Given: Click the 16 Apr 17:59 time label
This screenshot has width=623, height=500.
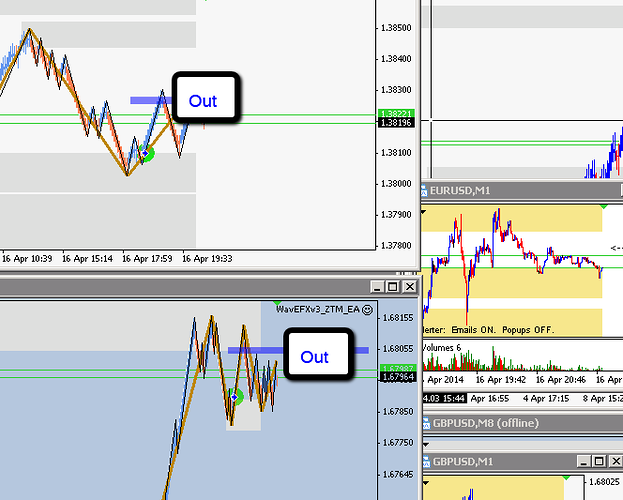Looking at the screenshot, I should [x=147, y=259].
